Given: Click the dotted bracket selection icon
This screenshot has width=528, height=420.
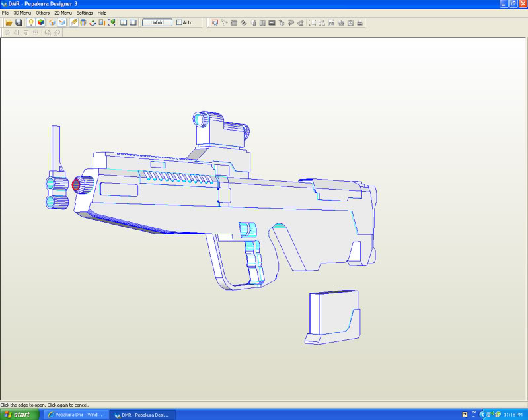Looking at the screenshot, I should coord(312,23).
